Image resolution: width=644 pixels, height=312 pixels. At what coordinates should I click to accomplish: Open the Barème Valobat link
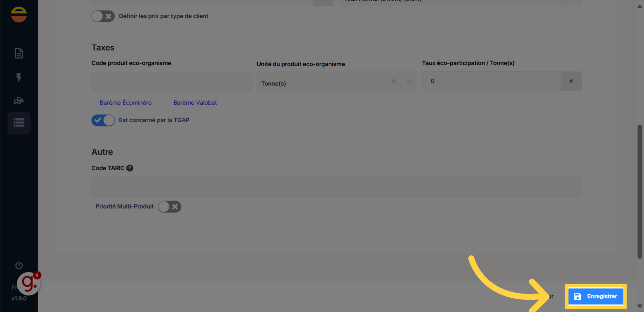pos(195,103)
